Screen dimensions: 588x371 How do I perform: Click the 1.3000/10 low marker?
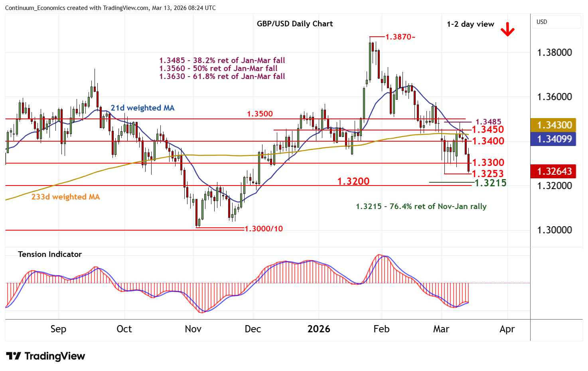(x=263, y=229)
